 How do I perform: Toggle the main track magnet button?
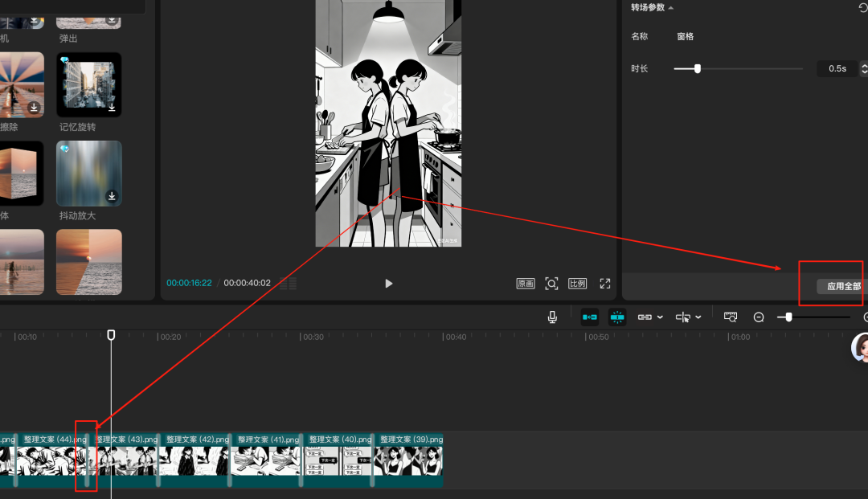click(x=590, y=317)
